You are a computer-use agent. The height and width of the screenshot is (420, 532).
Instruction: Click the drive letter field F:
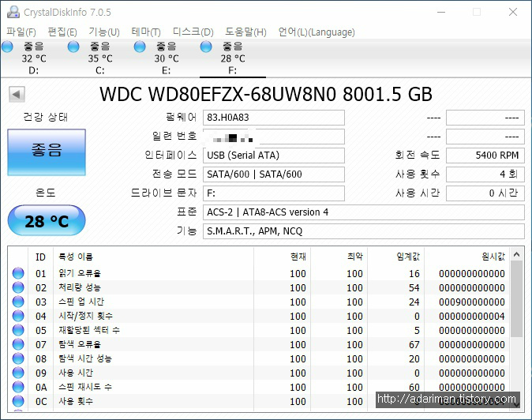[x=274, y=193]
